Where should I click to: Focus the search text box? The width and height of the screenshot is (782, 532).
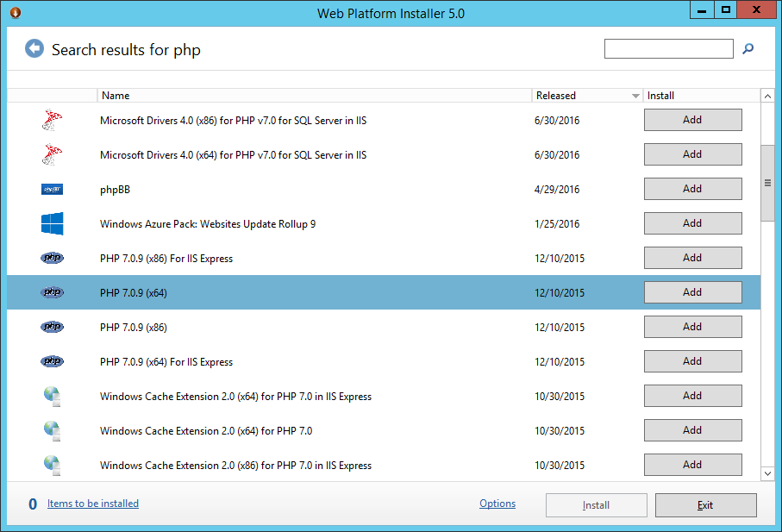668,49
